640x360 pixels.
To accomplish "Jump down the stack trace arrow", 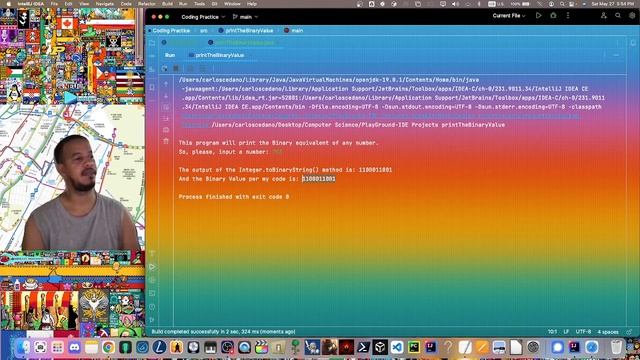I will [x=166, y=96].
